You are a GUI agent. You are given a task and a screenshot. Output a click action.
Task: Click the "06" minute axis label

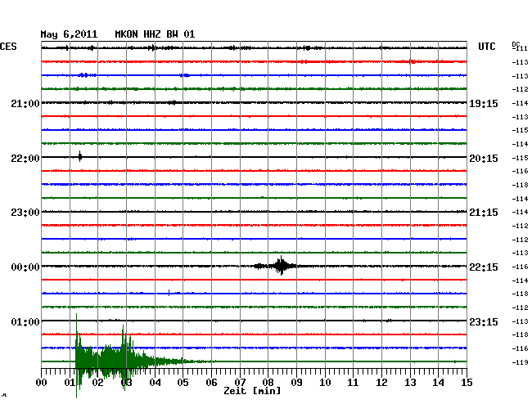pos(211,383)
